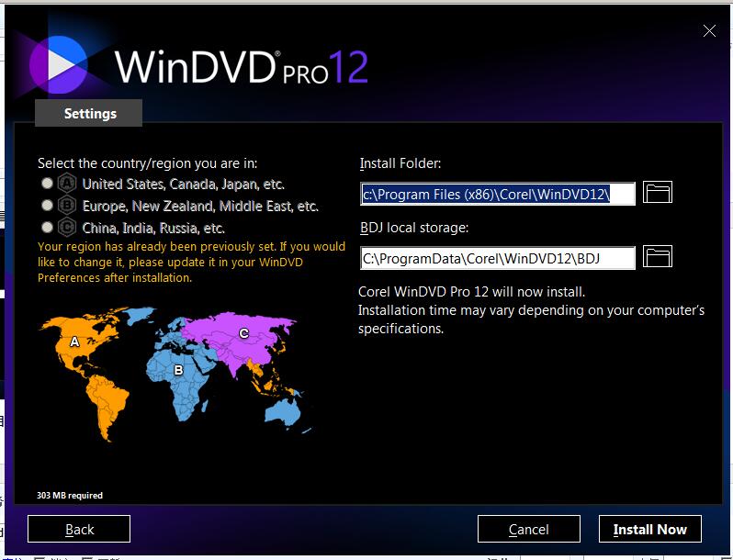
Task: Select China, India, Russia region radio
Action: tap(47, 227)
